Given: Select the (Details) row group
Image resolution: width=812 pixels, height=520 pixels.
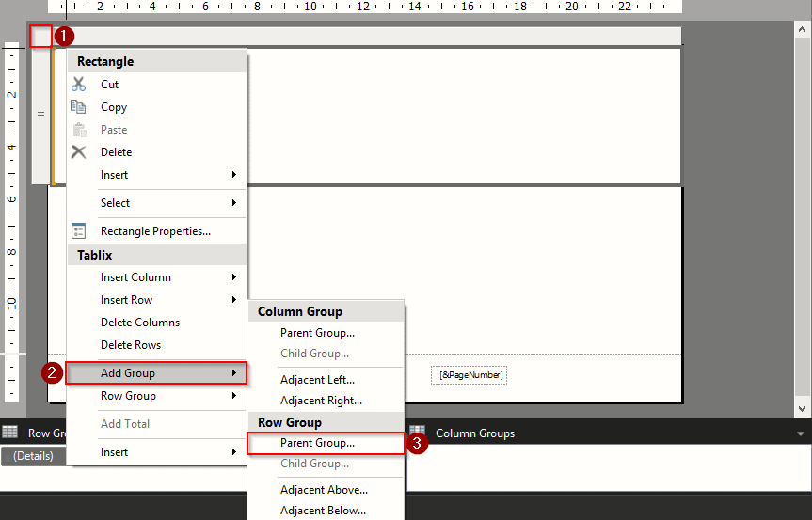Looking at the screenshot, I should 34,456.
